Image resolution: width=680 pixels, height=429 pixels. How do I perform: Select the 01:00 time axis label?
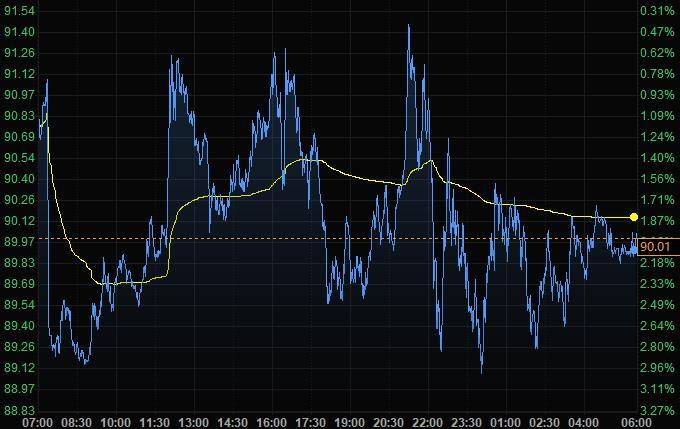tap(505, 422)
